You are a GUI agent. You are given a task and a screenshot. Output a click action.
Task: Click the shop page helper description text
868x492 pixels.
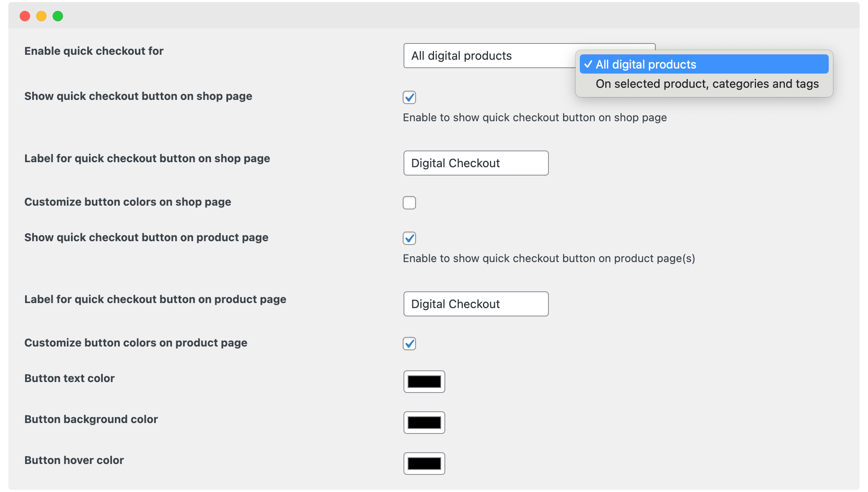click(x=535, y=117)
